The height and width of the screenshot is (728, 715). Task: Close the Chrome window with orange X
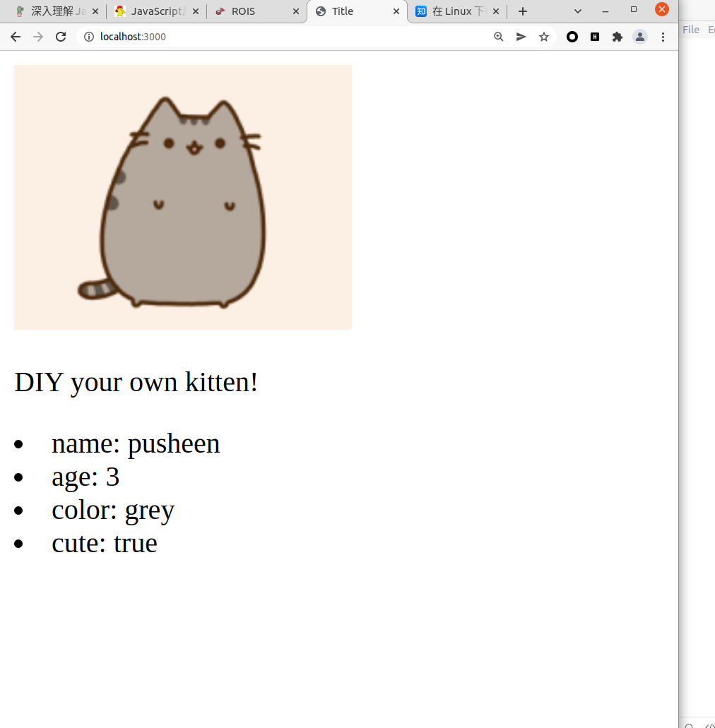click(662, 9)
